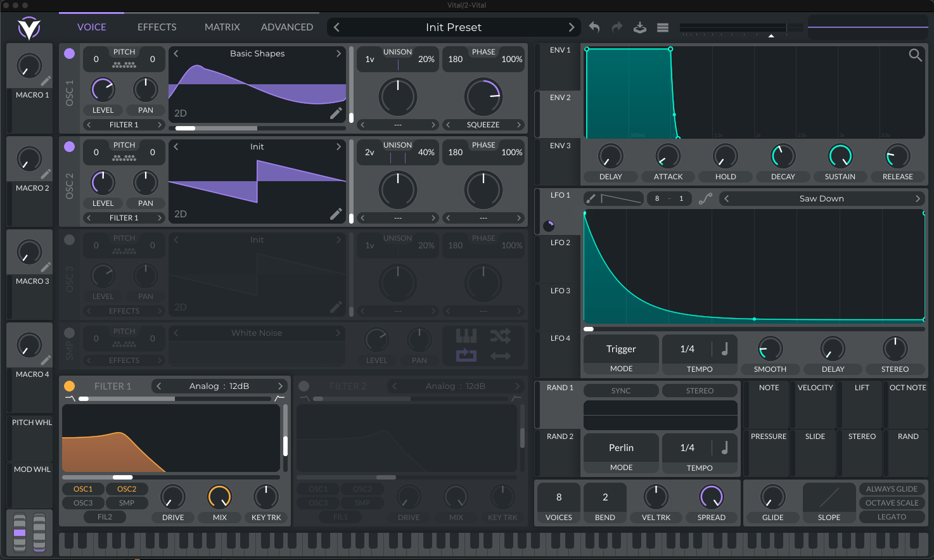Image resolution: width=934 pixels, height=560 pixels.
Task: Toggle Legato option
Action: 892,517
